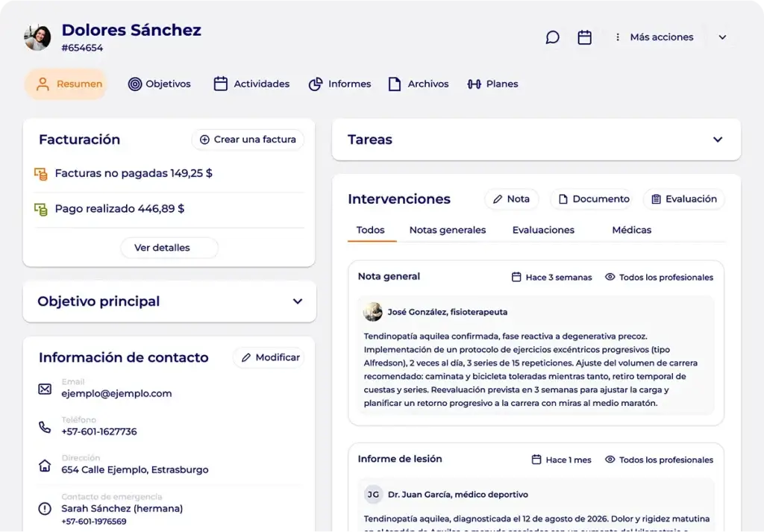This screenshot has height=532, width=764.
Task: Open the Nota general card title
Action: pyautogui.click(x=389, y=276)
